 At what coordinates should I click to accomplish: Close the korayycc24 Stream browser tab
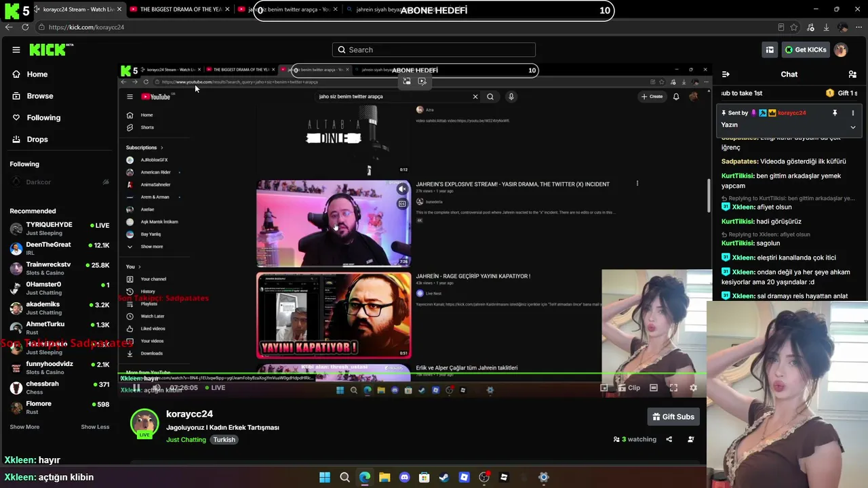point(119,9)
